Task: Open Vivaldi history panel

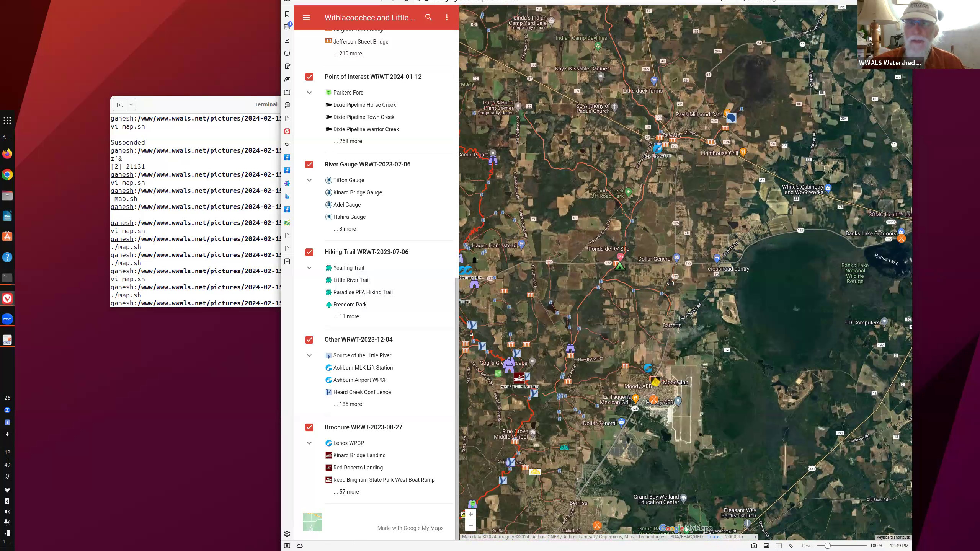Action: (x=287, y=53)
